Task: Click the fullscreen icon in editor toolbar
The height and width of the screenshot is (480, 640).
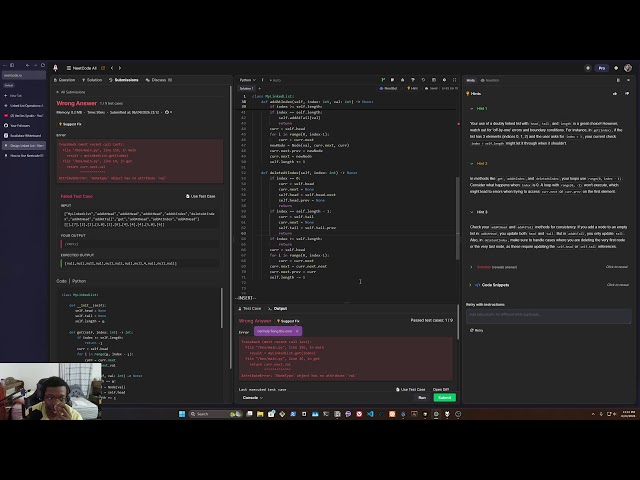Action: pyautogui.click(x=454, y=80)
